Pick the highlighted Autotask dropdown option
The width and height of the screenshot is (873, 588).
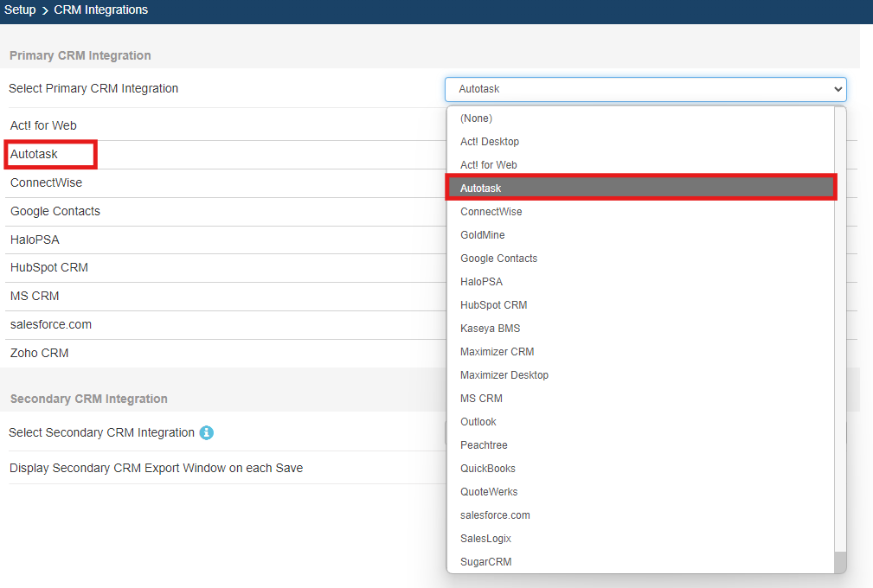click(x=640, y=188)
